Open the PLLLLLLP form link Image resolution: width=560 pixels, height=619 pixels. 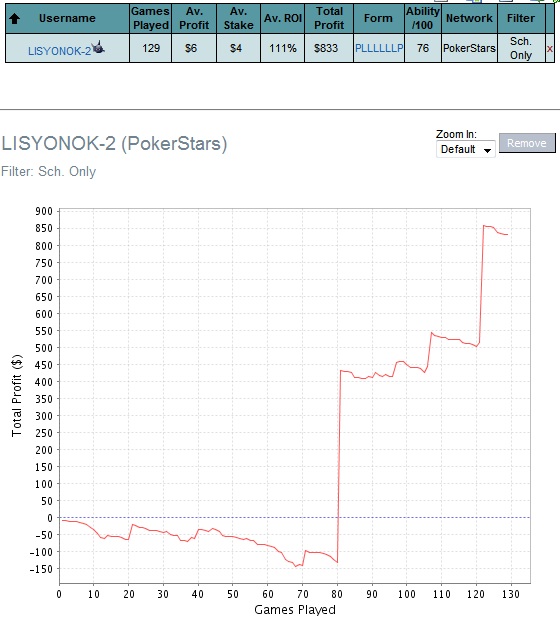pos(379,48)
